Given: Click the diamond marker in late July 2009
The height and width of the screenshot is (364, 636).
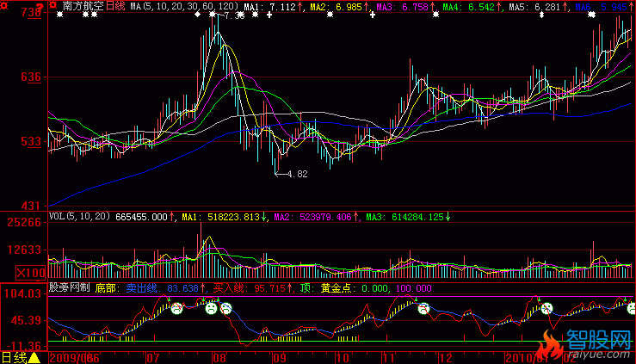Looking at the screenshot, I should (198, 15).
